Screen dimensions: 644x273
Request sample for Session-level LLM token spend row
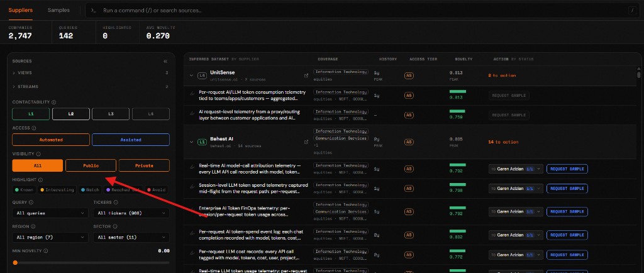coord(567,189)
